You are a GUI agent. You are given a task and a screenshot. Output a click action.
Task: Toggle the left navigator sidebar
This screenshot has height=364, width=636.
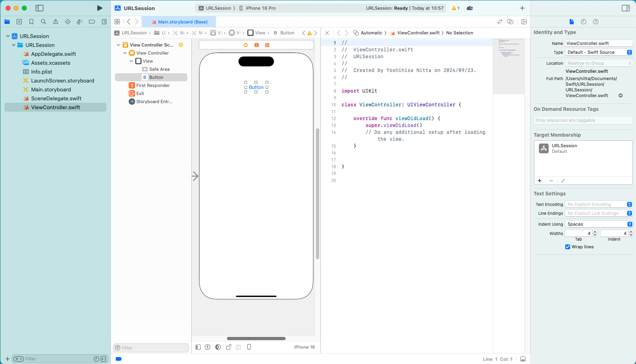[x=39, y=8]
